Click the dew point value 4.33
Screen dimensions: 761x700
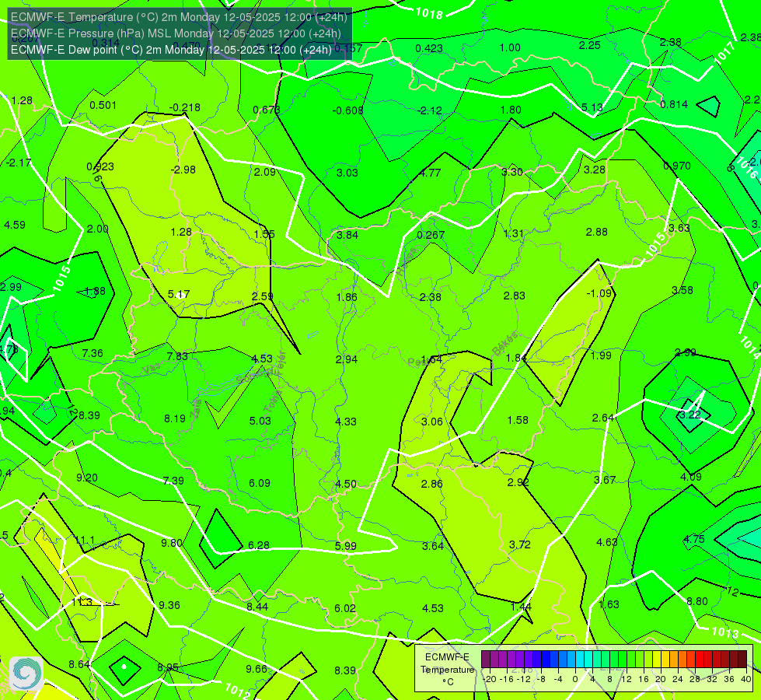tap(346, 421)
